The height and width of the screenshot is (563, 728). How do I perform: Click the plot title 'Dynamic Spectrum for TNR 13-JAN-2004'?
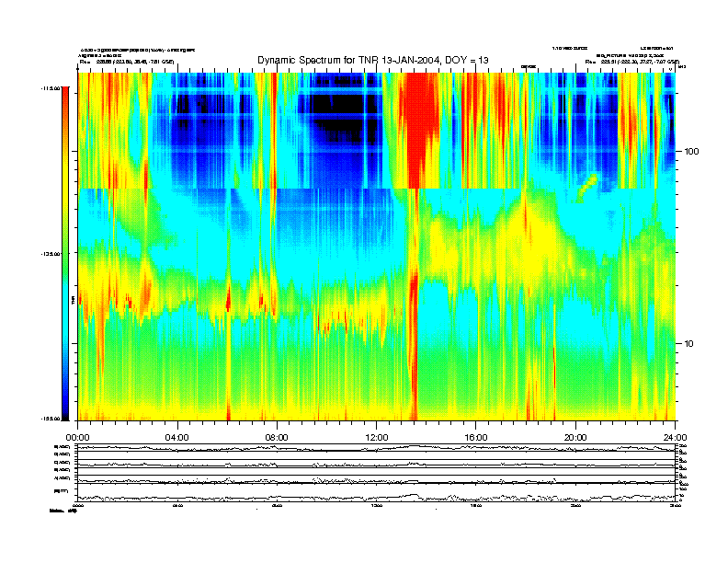[373, 60]
